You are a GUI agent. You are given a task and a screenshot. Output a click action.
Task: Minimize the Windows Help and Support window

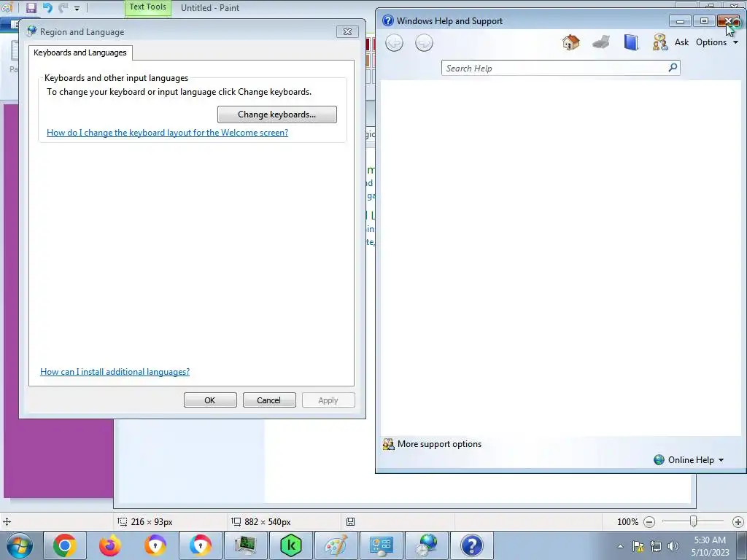click(x=680, y=21)
